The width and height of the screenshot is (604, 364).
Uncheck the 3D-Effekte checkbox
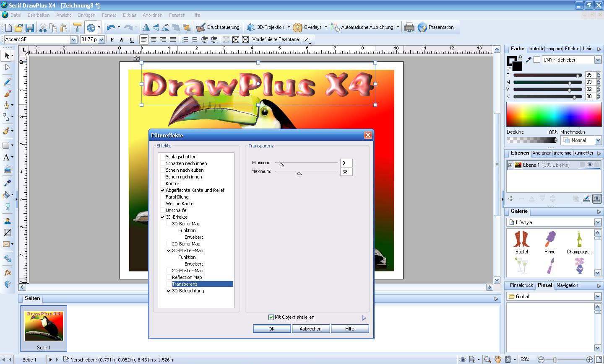pyautogui.click(x=162, y=217)
